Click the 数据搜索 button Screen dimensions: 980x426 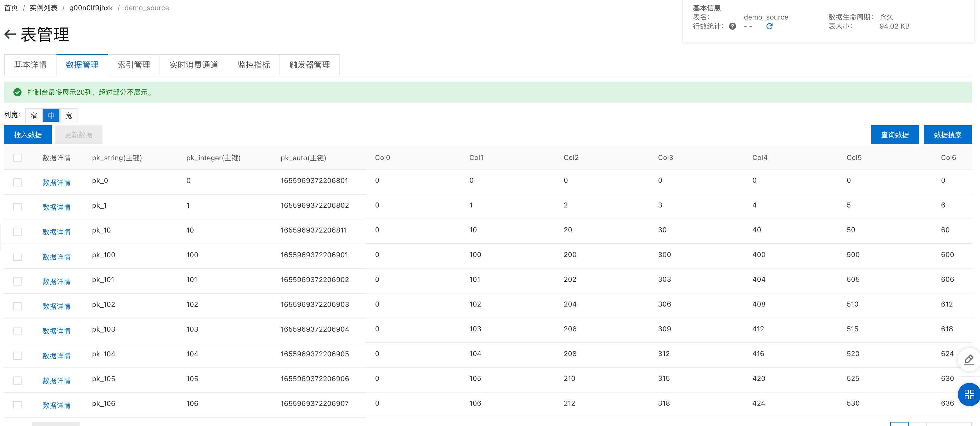[947, 135]
